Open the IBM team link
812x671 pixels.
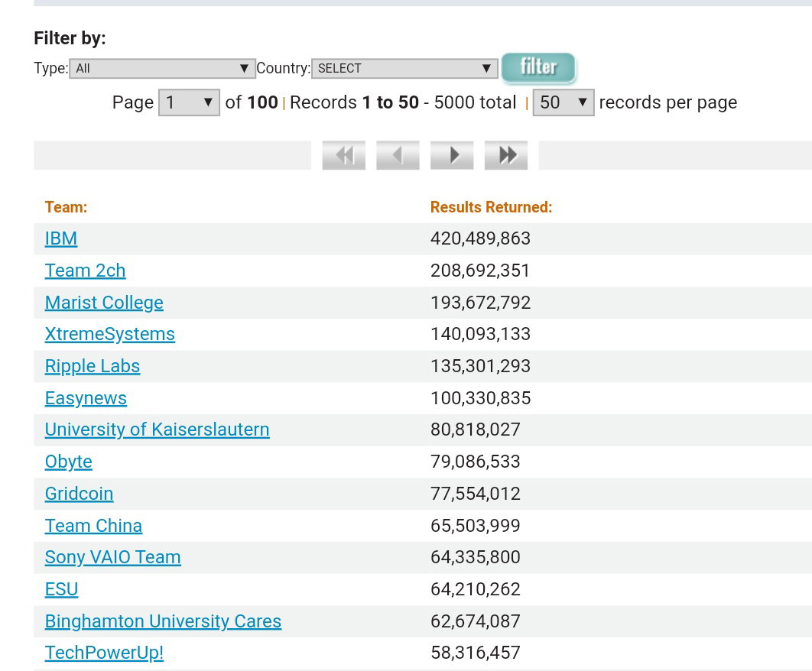click(61, 238)
